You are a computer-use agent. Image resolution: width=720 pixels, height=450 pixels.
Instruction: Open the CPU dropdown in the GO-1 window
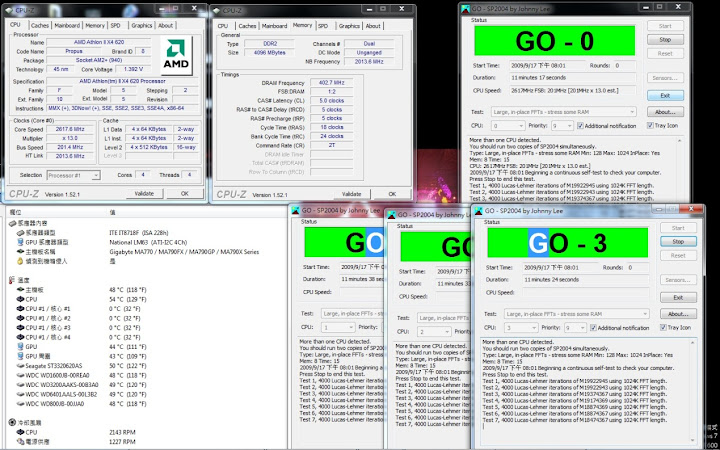coord(338,327)
